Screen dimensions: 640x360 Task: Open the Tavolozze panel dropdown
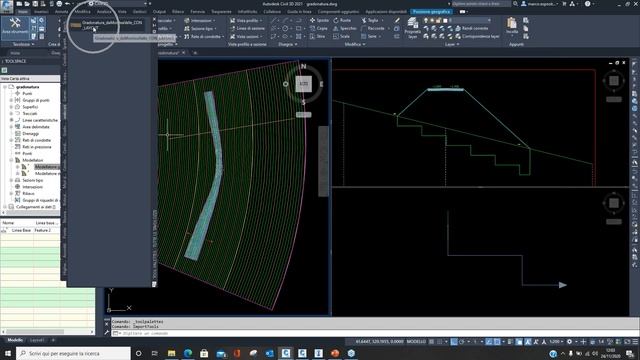click(23, 44)
